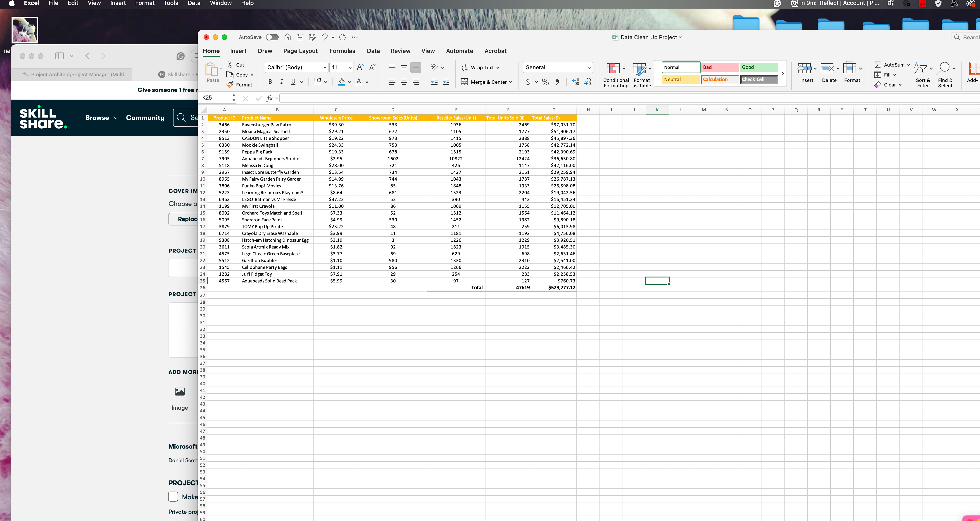980x521 pixels.
Task: Toggle Italic formatting
Action: point(281,81)
